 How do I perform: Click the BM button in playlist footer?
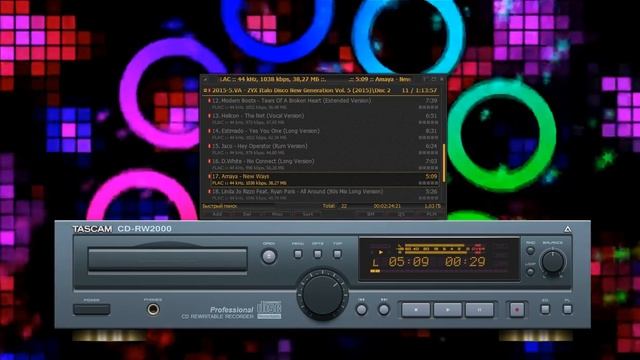coord(371,214)
